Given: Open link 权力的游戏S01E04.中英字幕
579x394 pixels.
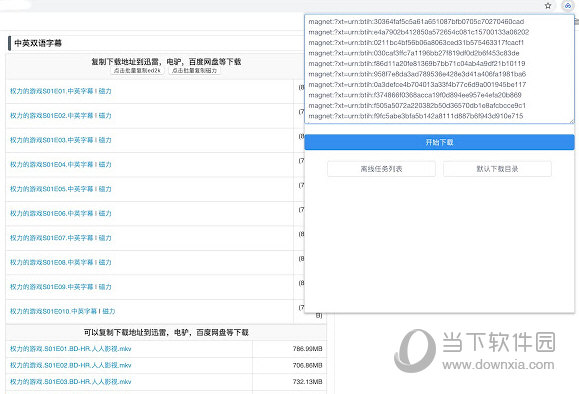Looking at the screenshot, I should tap(51, 164).
